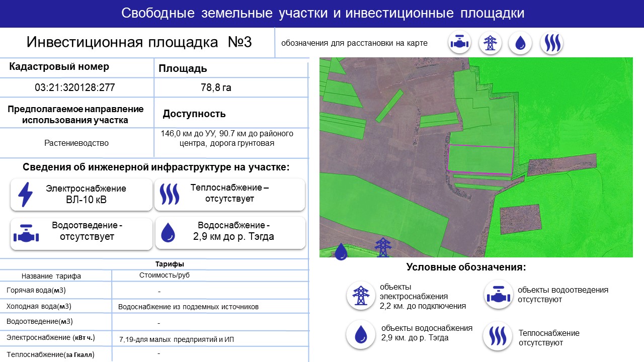Click the Горячая вода(м3) row label

click(x=36, y=290)
